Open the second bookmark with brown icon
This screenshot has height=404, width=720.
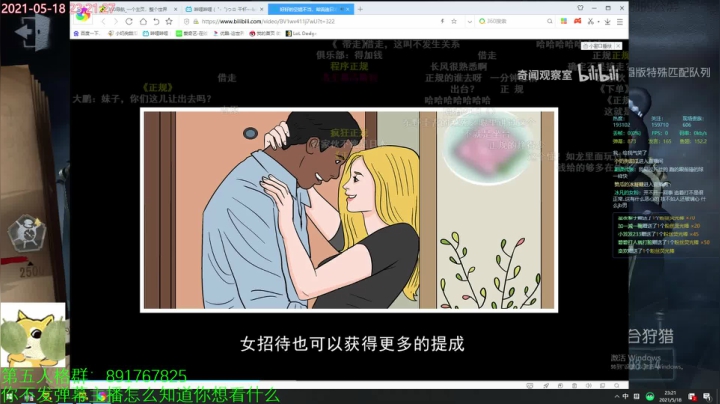tap(122, 34)
